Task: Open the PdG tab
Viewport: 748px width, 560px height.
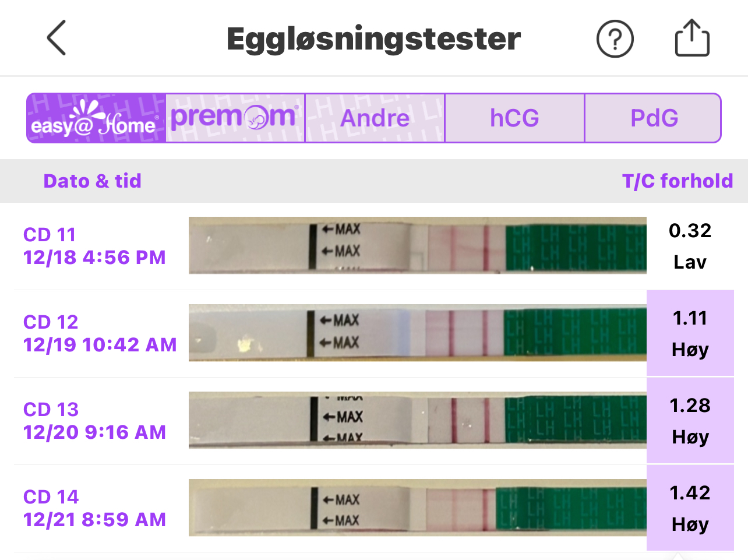Action: point(654,118)
